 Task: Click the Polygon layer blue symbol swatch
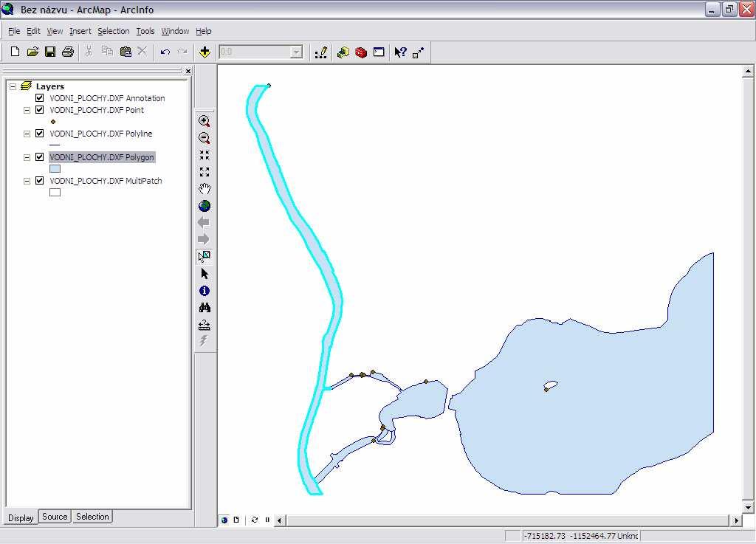[x=55, y=168]
